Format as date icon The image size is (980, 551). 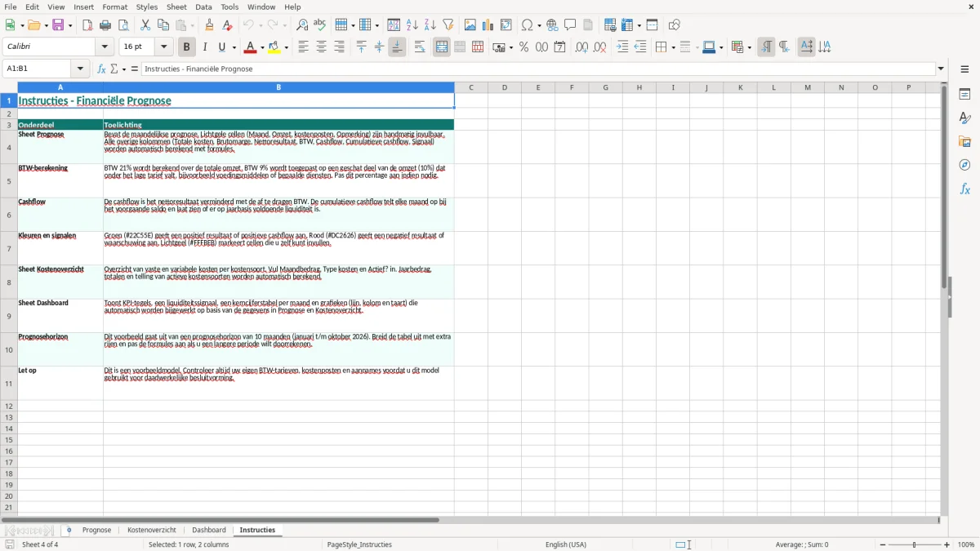point(560,47)
